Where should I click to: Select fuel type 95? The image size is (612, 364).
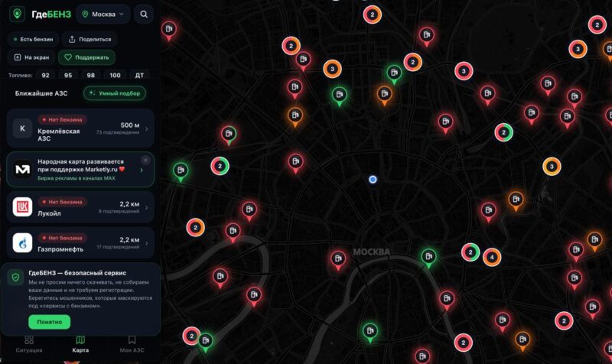pyautogui.click(x=68, y=75)
